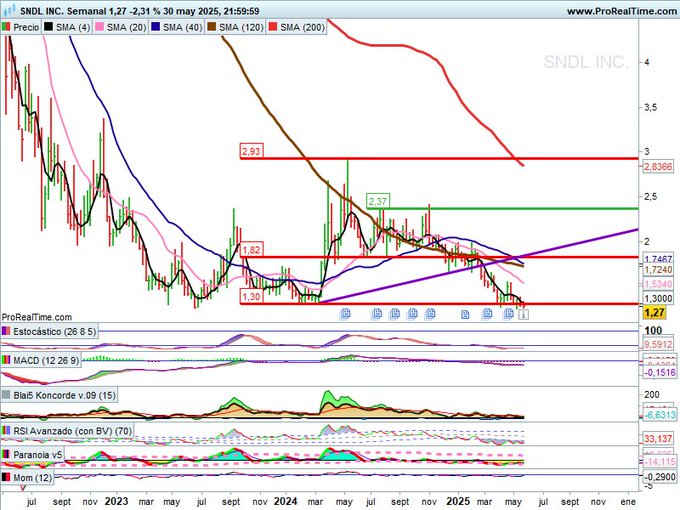680x510 pixels.
Task: Open SMA (120) indicator settings
Action: coord(236,27)
